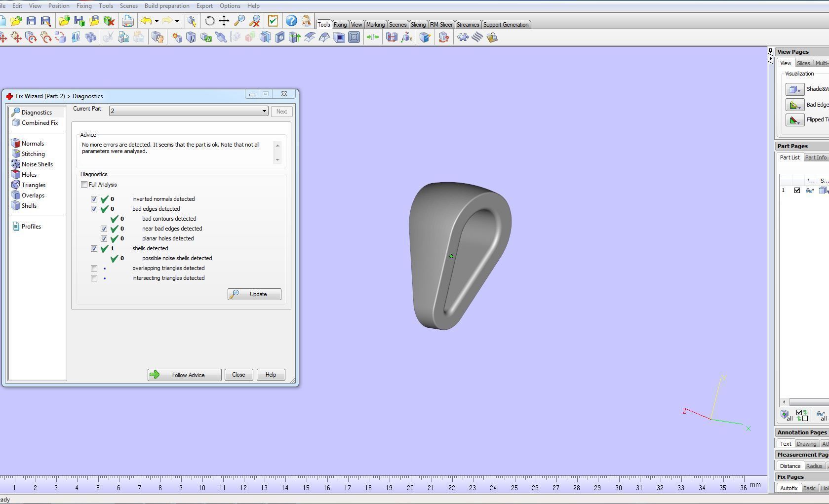Activate the Pan view crosshair tool

point(224,21)
